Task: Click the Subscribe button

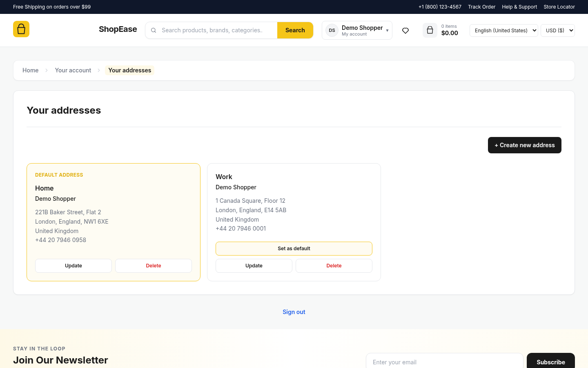Action: [x=551, y=362]
